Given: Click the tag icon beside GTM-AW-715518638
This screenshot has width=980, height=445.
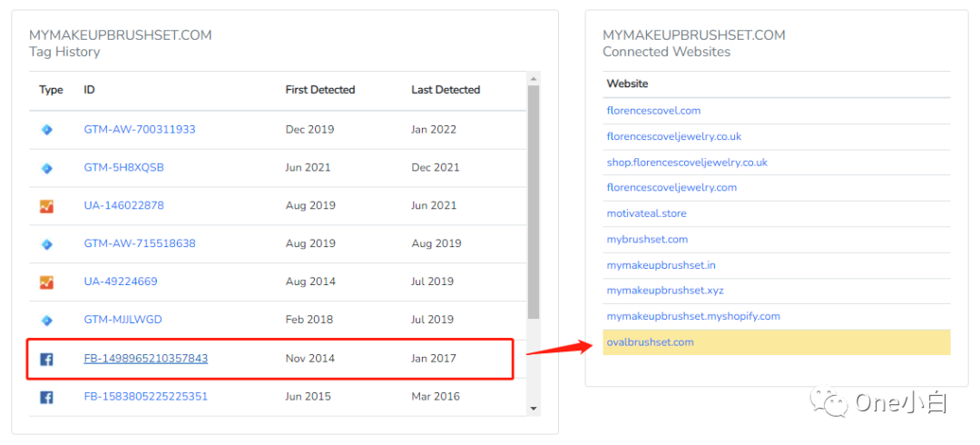Looking at the screenshot, I should 47,244.
